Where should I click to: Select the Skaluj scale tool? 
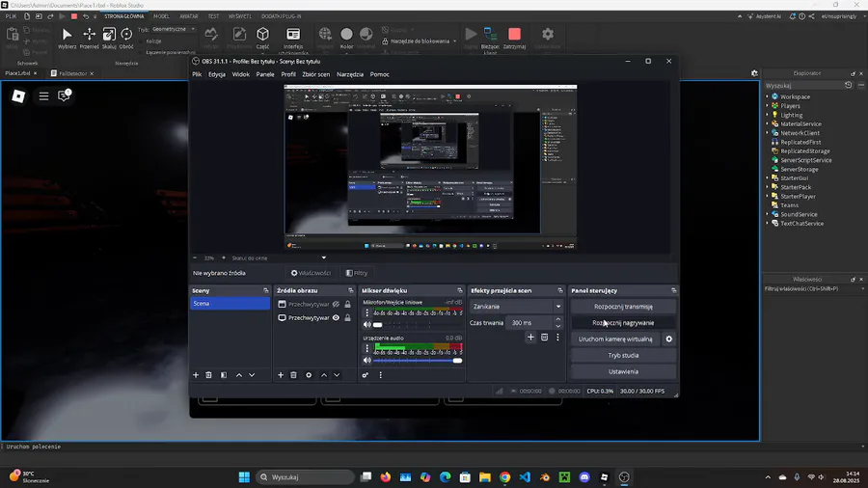tap(109, 38)
